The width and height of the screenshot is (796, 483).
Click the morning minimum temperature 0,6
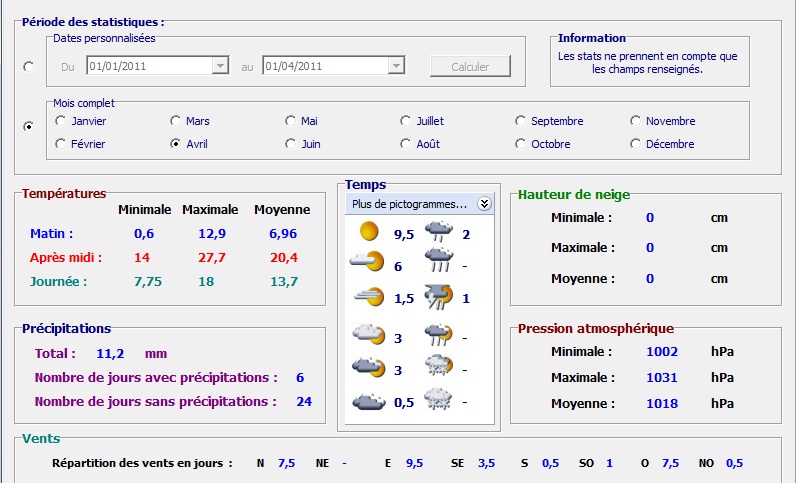pos(144,234)
